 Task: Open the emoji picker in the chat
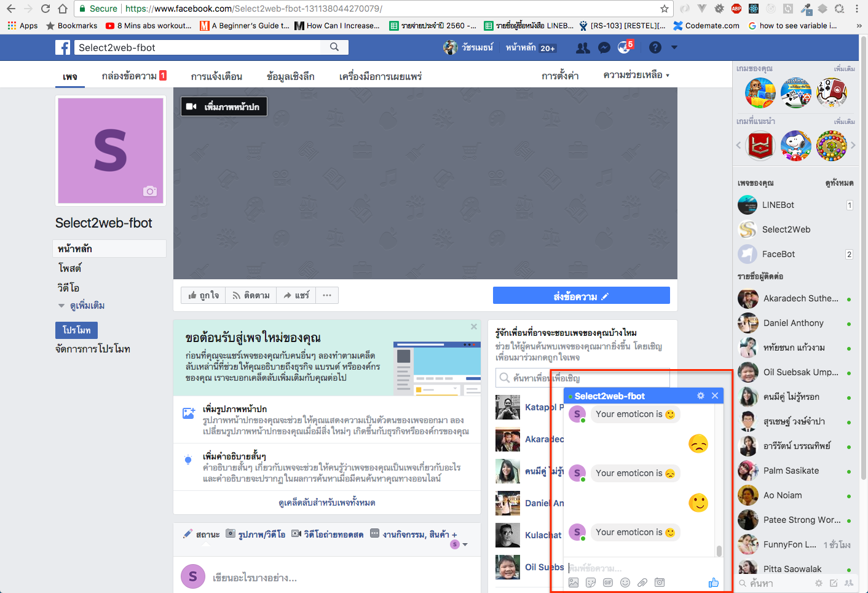click(625, 582)
